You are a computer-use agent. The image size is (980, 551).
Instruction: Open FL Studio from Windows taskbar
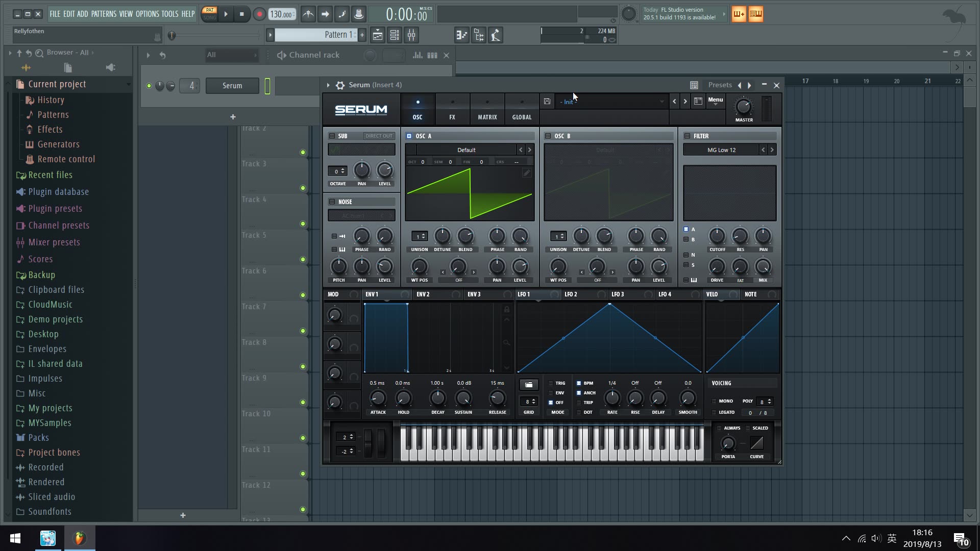(x=79, y=538)
